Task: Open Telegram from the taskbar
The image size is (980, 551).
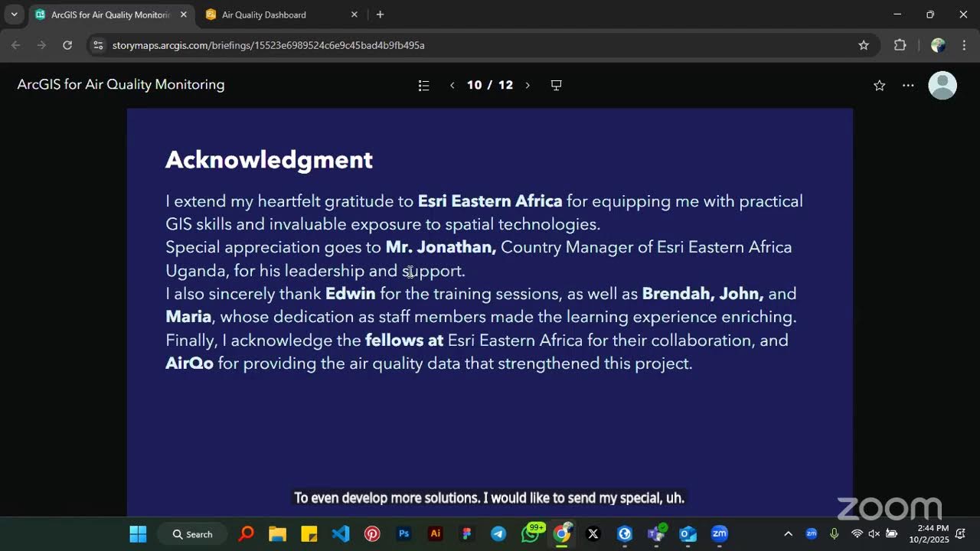Action: 498,534
